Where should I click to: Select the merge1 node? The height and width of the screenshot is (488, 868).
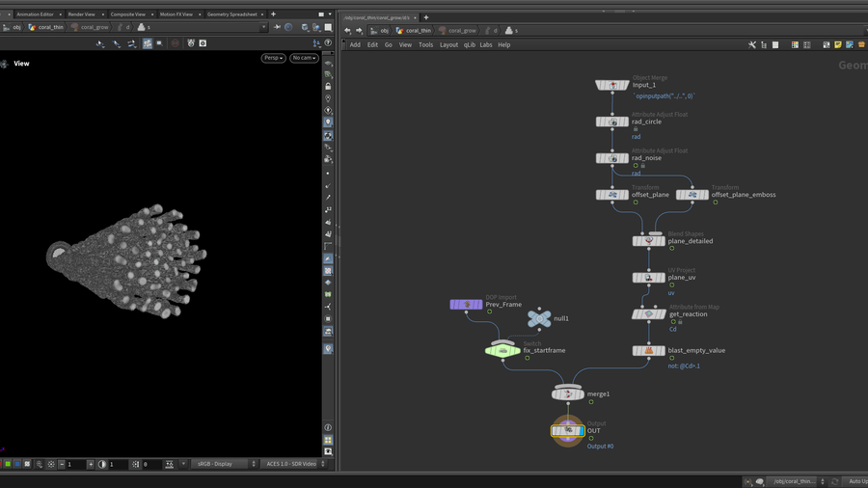(567, 393)
